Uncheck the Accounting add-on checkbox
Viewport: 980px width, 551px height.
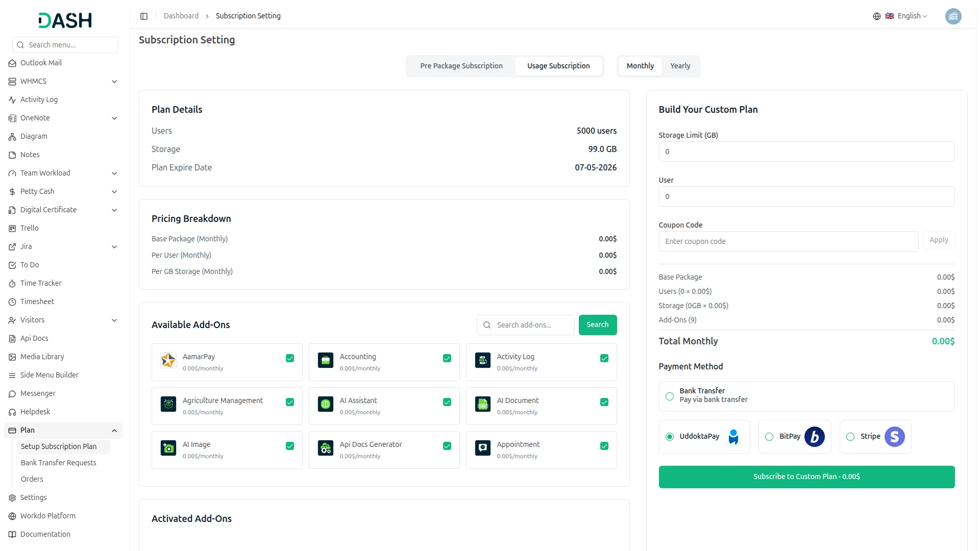click(447, 358)
